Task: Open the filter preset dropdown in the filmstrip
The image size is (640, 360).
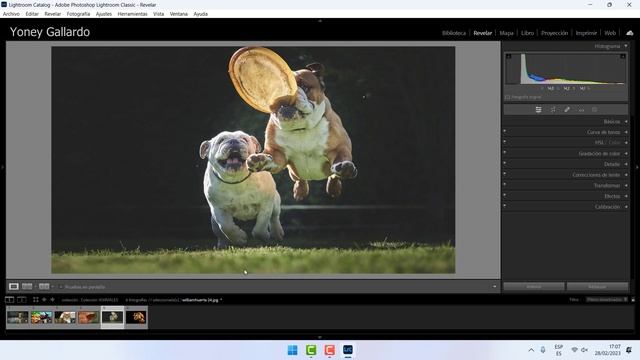Action: tap(607, 300)
